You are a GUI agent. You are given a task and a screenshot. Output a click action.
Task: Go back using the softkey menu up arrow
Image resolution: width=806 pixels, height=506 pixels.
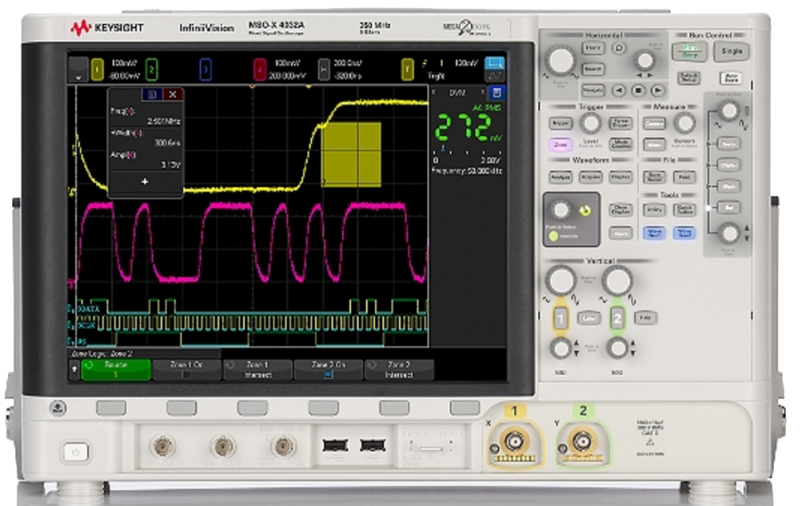[75, 370]
